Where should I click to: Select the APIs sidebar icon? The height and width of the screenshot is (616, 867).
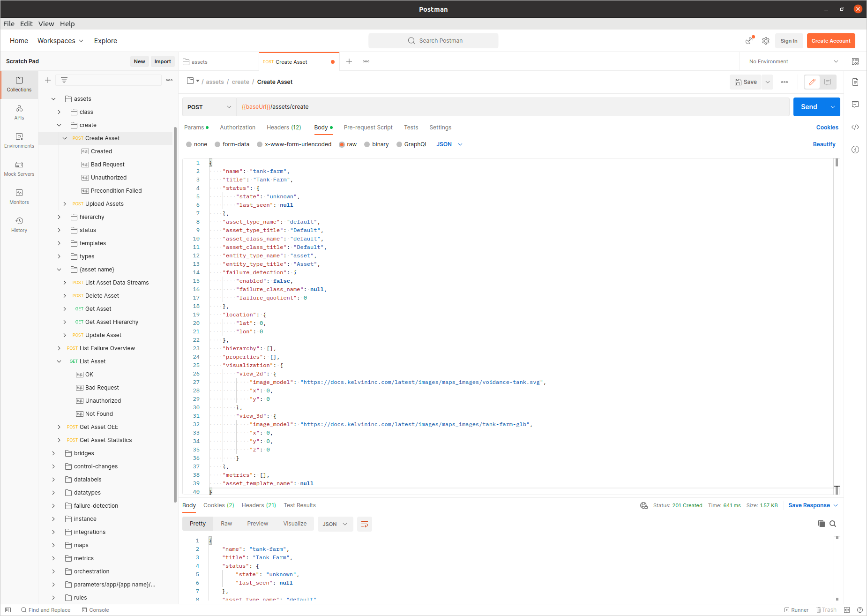(19, 113)
